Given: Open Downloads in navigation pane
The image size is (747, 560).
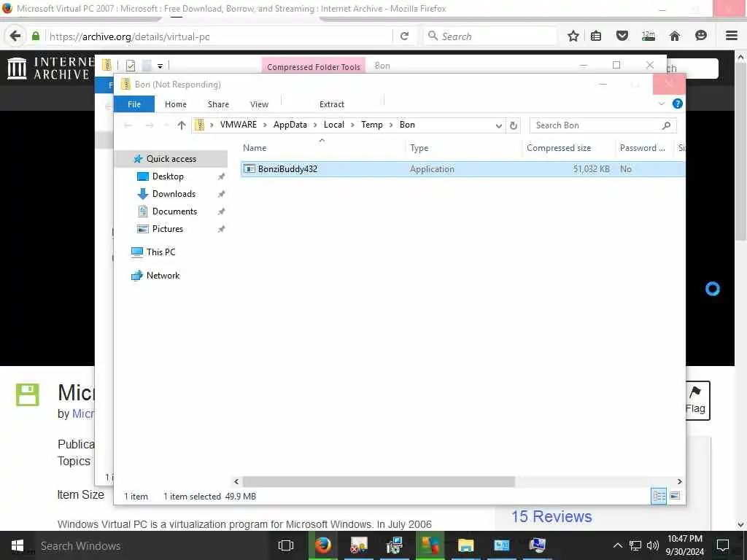Looking at the screenshot, I should [174, 194].
